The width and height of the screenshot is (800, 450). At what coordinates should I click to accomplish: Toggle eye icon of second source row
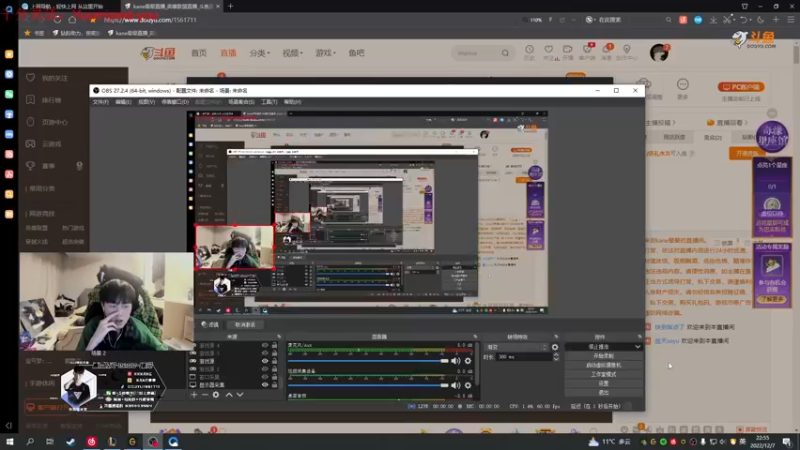tap(265, 353)
